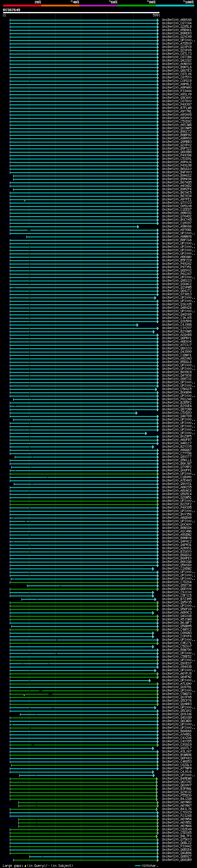Click hit label UniRef100_C6TLV6
The width and height of the screenshot is (197, 868).
176,74
